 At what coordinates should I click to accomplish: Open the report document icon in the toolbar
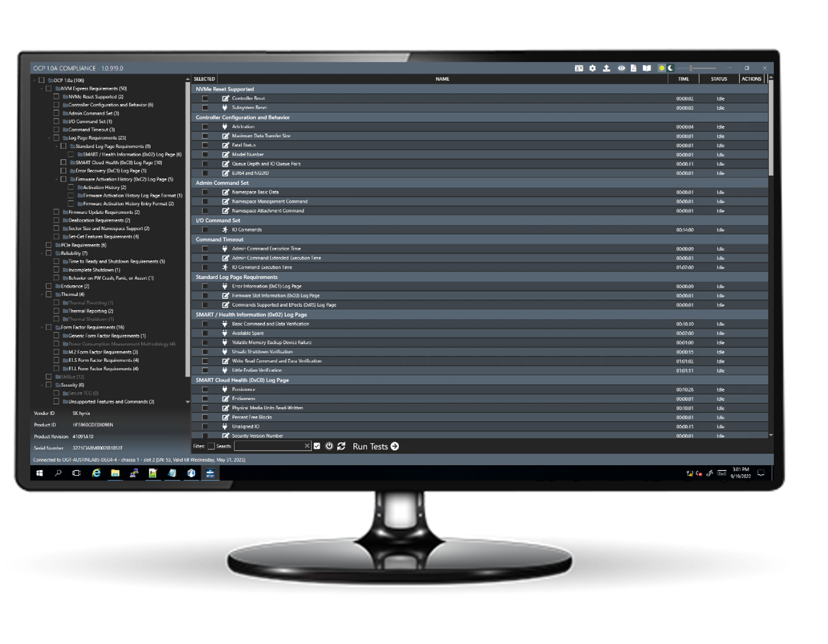tap(634, 68)
